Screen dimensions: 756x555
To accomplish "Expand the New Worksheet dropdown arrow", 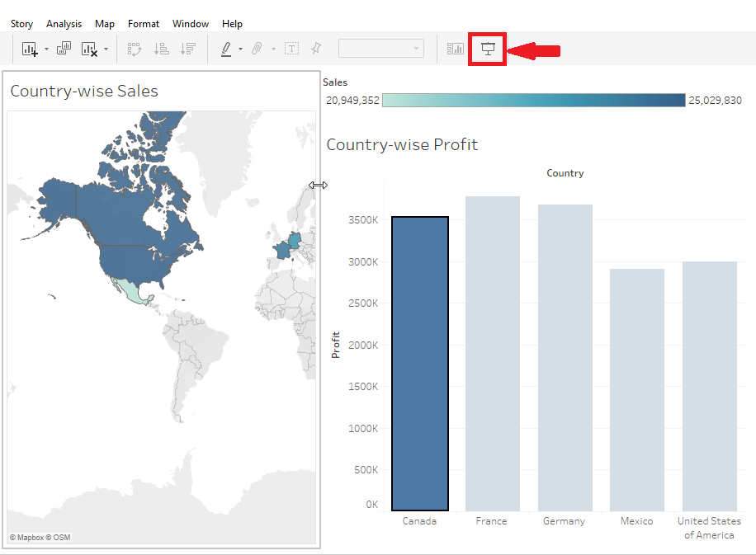I will (47, 49).
